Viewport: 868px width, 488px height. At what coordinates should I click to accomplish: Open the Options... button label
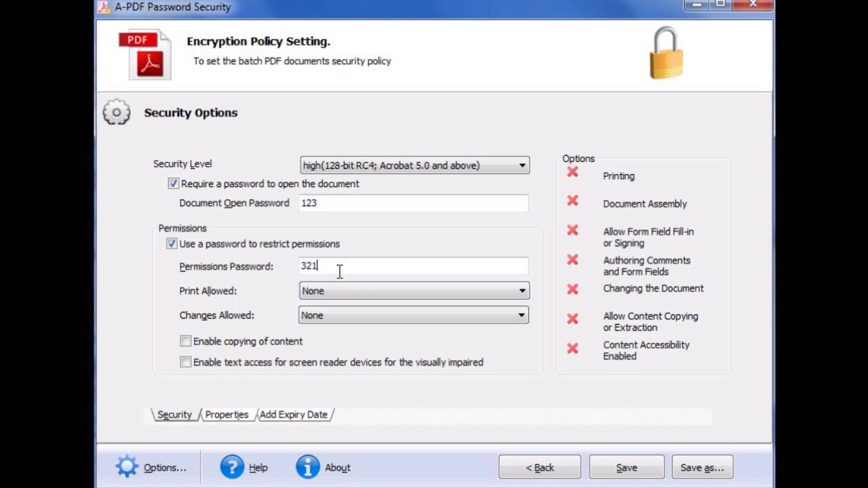click(165, 468)
